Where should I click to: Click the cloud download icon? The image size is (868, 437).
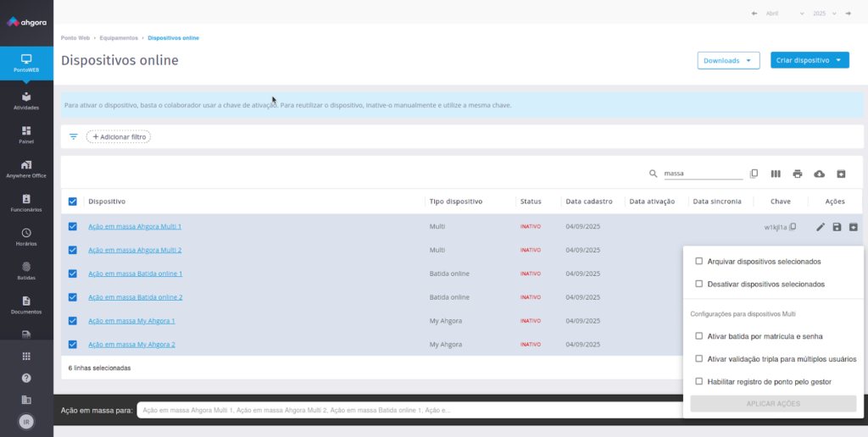tap(819, 174)
